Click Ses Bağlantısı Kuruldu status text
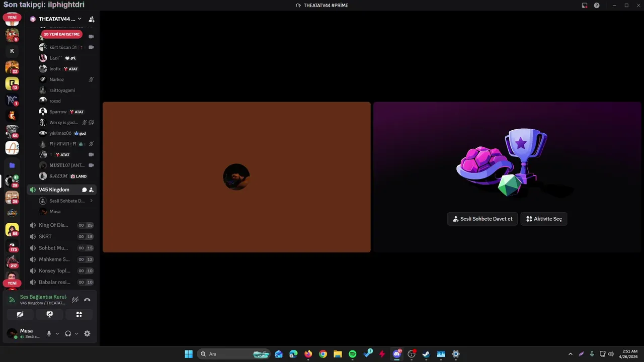 pos(43,297)
